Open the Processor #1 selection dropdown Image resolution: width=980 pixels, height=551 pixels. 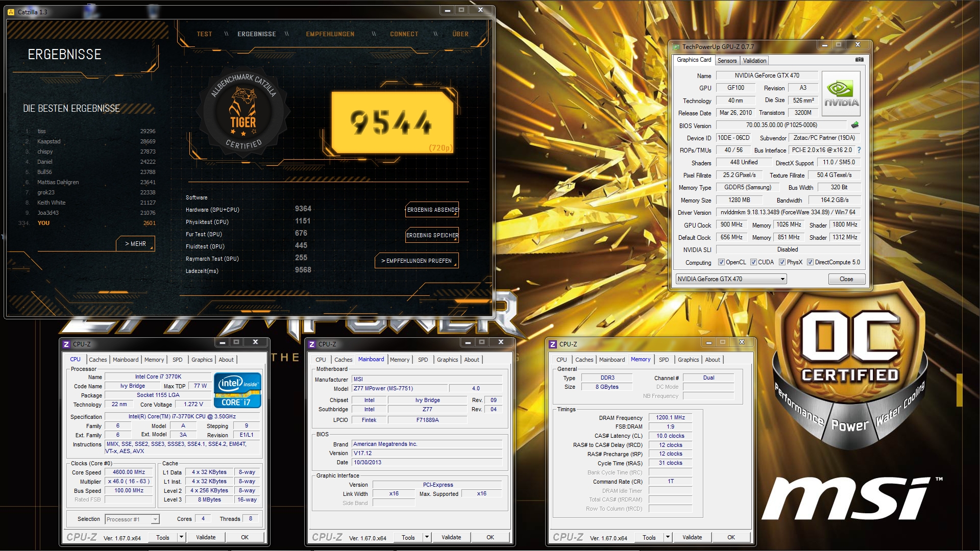click(132, 519)
